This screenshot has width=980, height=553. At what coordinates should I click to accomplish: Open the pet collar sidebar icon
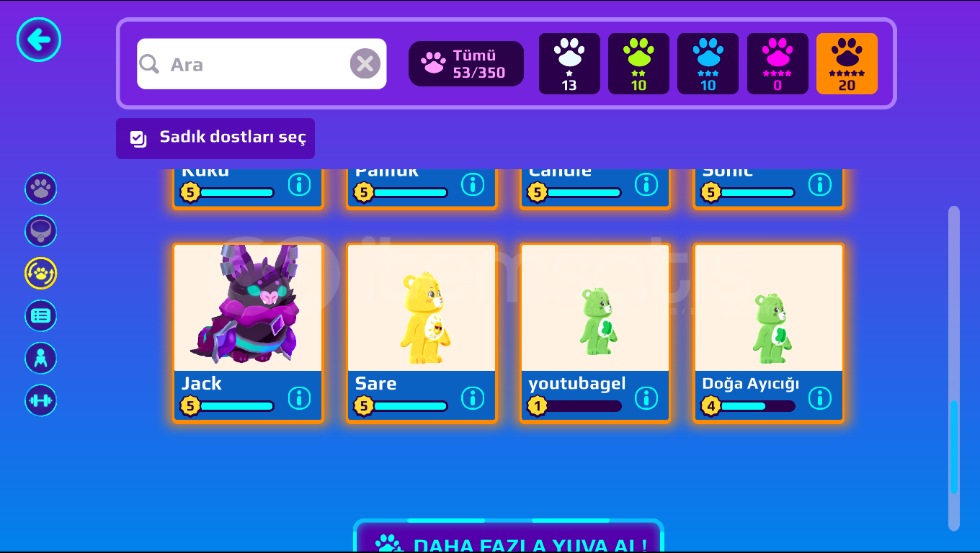[41, 231]
